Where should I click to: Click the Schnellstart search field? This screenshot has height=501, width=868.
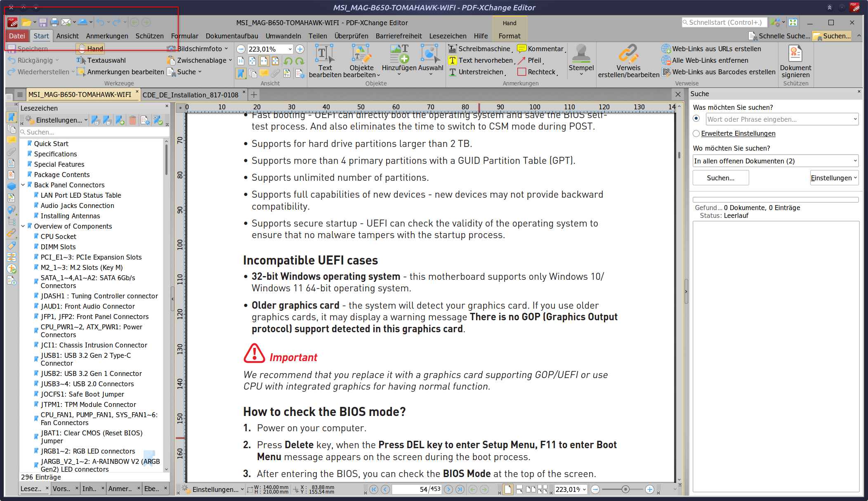[724, 22]
